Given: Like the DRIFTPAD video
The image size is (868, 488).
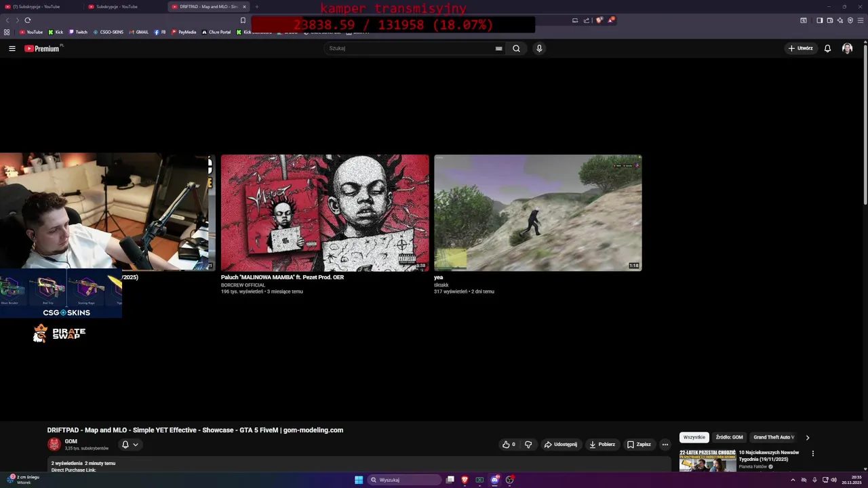Looking at the screenshot, I should (509, 445).
